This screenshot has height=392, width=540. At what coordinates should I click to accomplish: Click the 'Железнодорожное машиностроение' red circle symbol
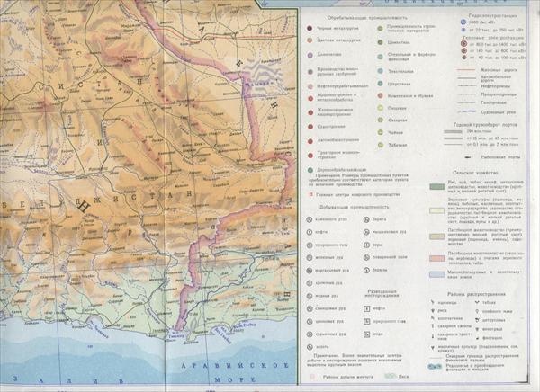pos(310,112)
